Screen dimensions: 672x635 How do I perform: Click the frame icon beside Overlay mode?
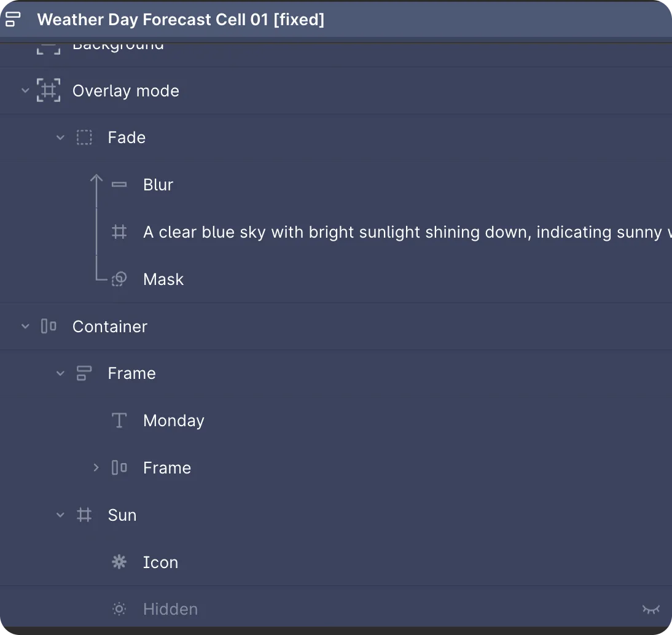coord(49,90)
